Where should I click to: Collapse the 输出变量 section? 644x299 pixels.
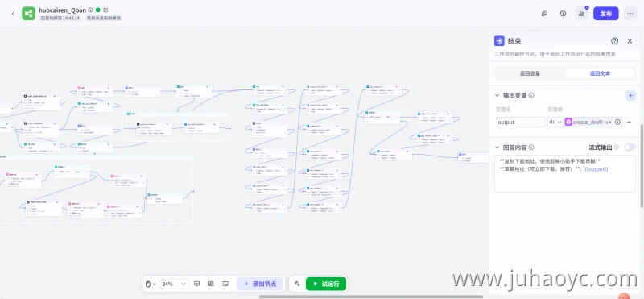click(x=497, y=95)
